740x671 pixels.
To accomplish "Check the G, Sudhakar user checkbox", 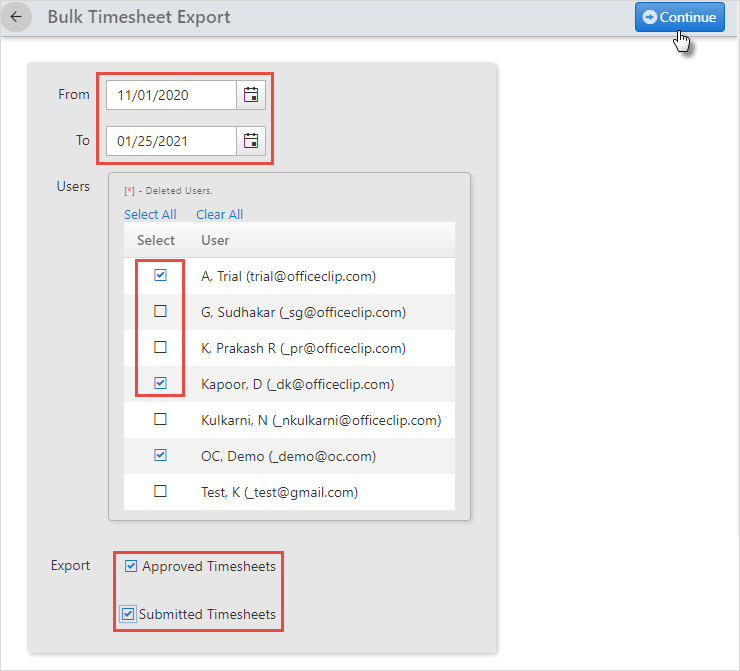I will click(x=160, y=311).
